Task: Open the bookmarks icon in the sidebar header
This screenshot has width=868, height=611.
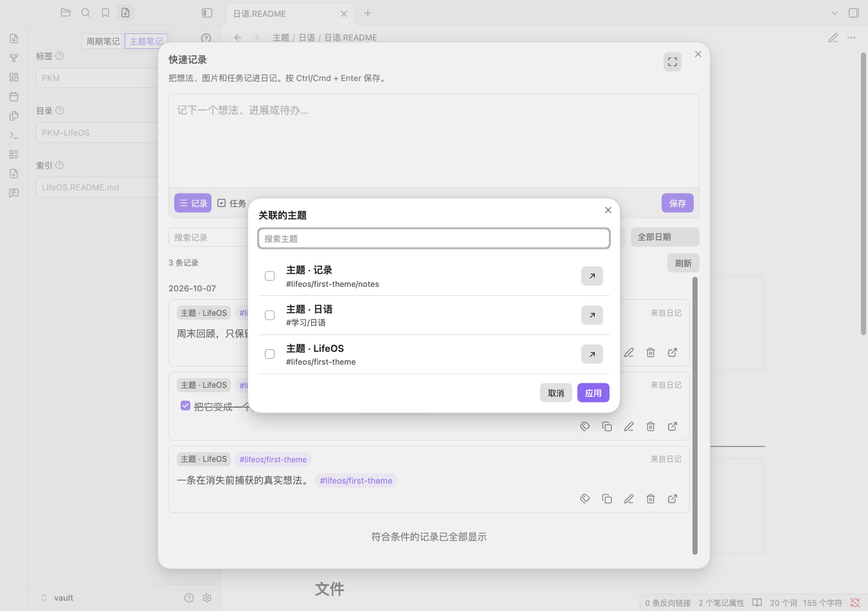Action: pos(105,13)
